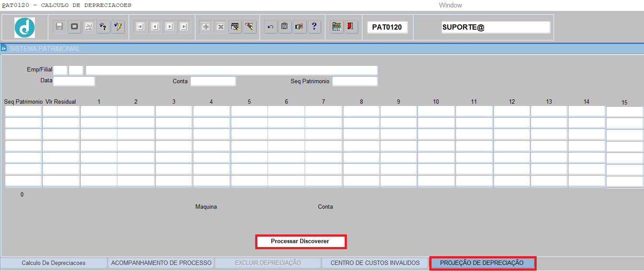Image resolution: width=644 pixels, height=271 pixels.
Task: Go to next record arrow
Action: point(170,27)
